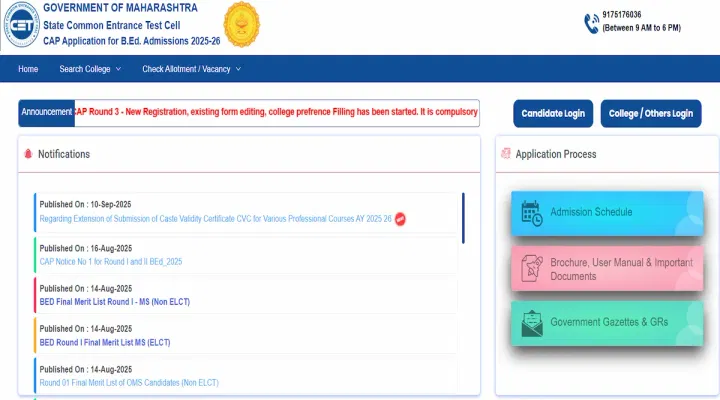The height and width of the screenshot is (400, 720).
Task: Click the Notifications bell icon
Action: [28, 154]
